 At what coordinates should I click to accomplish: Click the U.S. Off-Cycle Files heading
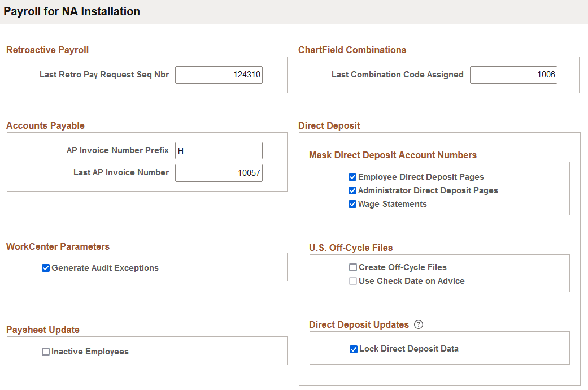tap(351, 248)
